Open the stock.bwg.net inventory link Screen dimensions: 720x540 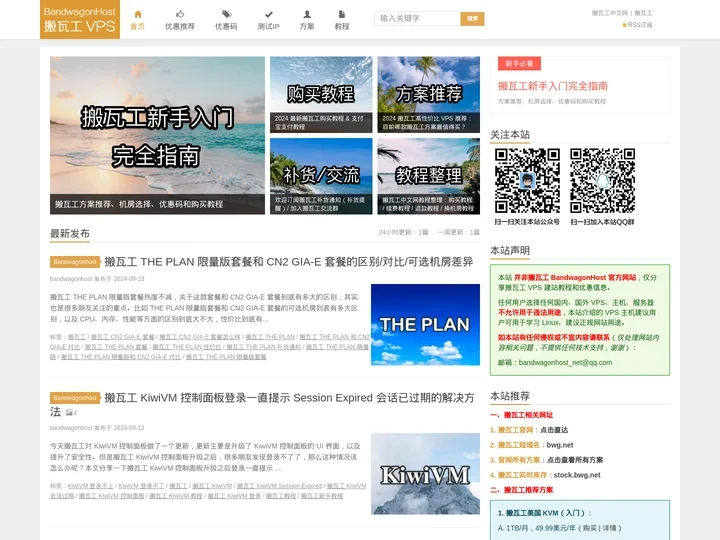point(577,475)
